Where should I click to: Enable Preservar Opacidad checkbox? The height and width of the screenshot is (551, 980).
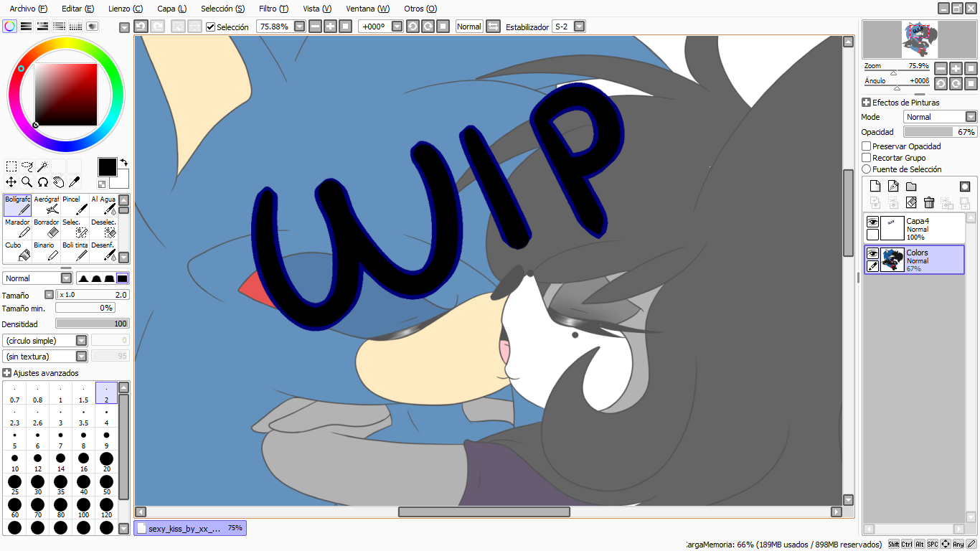[x=866, y=146]
